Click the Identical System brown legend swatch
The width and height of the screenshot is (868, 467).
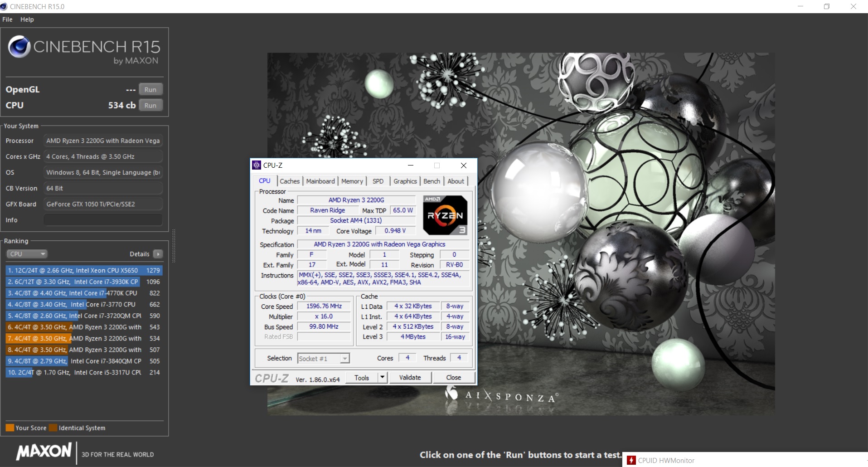[x=53, y=428]
